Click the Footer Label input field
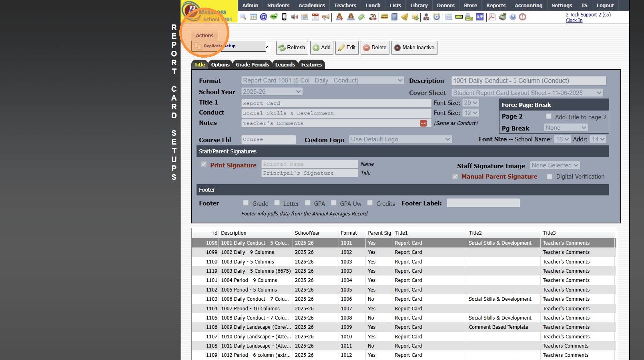Viewport: 644px width, 360px height. point(483,203)
